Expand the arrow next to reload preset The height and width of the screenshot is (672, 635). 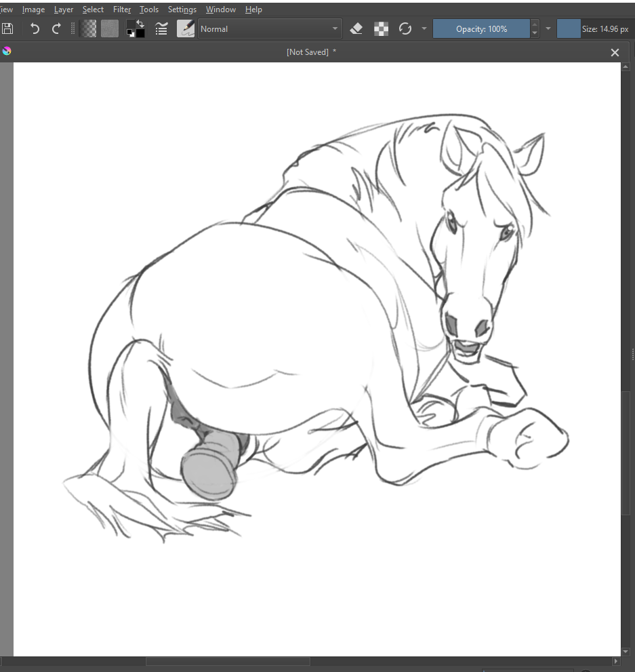pyautogui.click(x=424, y=28)
